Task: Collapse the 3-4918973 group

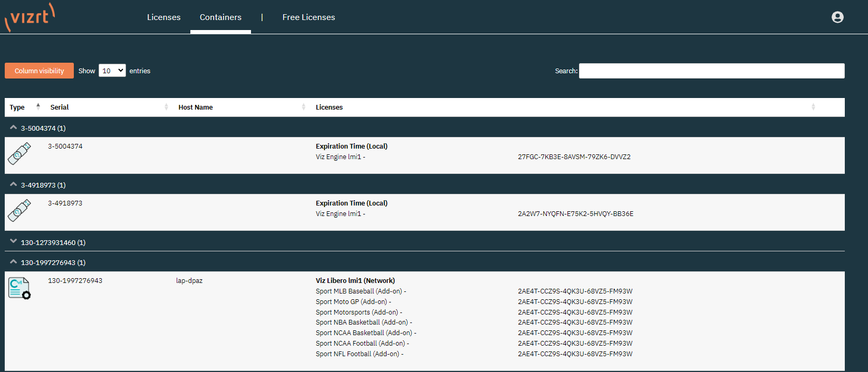Action: click(x=14, y=184)
